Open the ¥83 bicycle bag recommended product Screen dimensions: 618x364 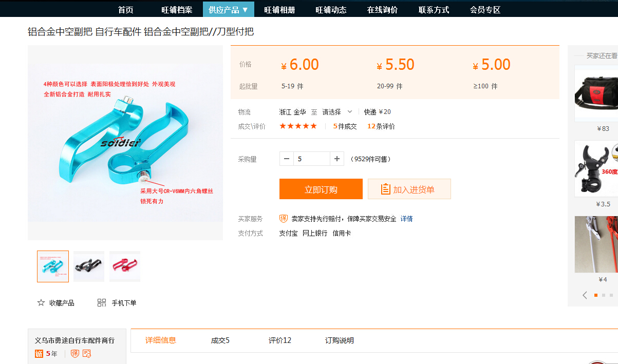point(596,93)
